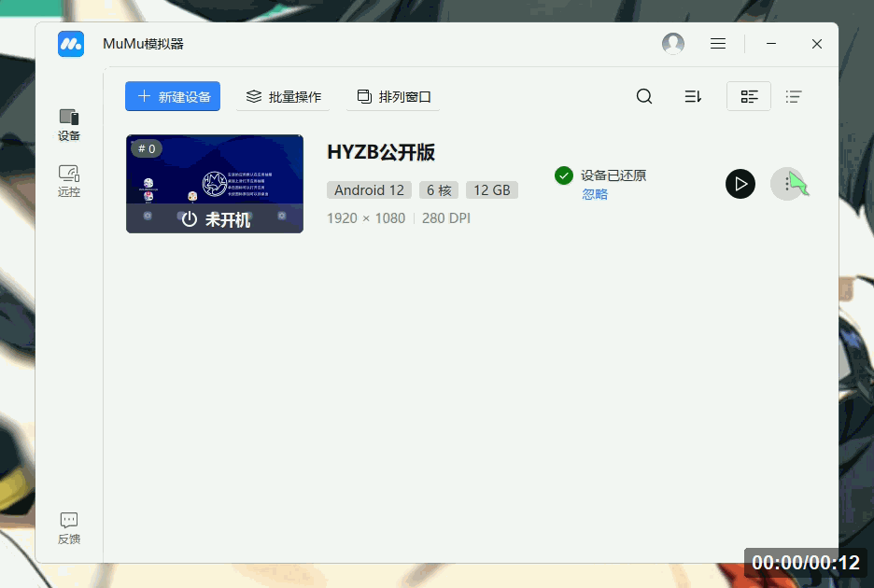Close the MuMu emulator window
The width and height of the screenshot is (874, 588).
(817, 44)
